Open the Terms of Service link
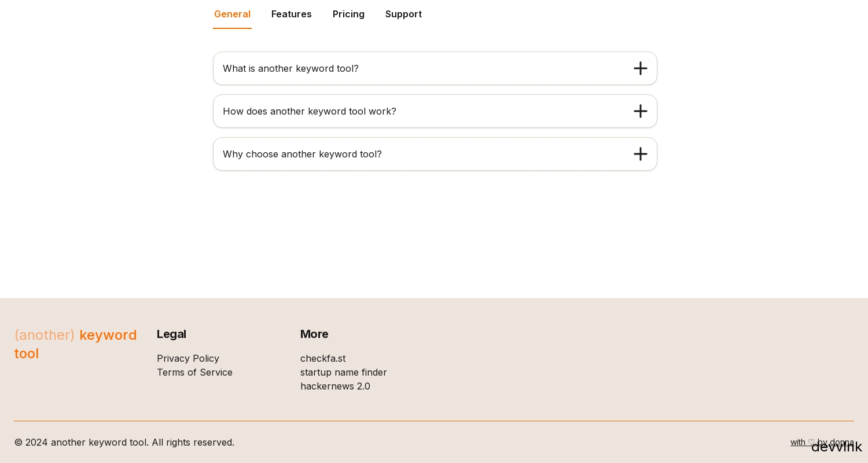868x463 pixels. pyautogui.click(x=194, y=372)
